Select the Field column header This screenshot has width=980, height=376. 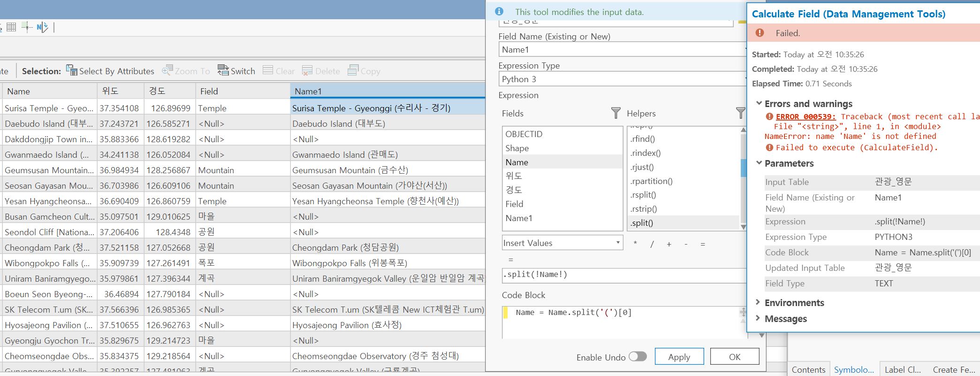pos(243,91)
